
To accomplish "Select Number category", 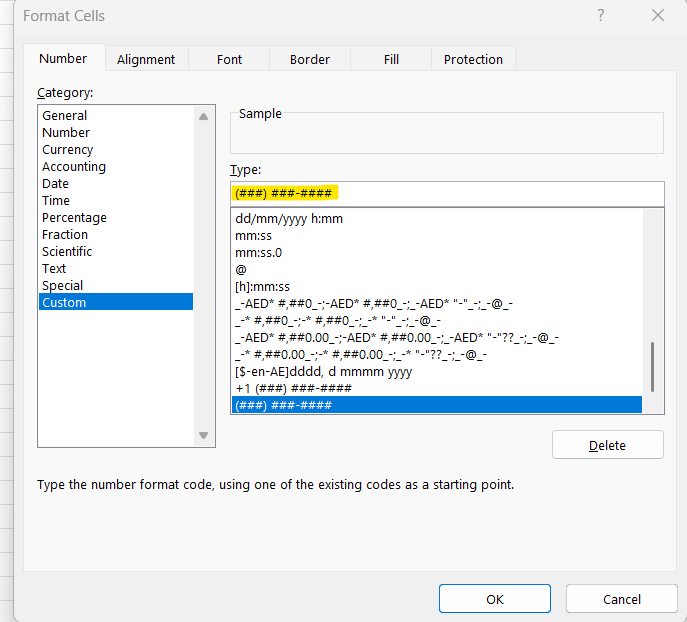I will pos(116,132).
